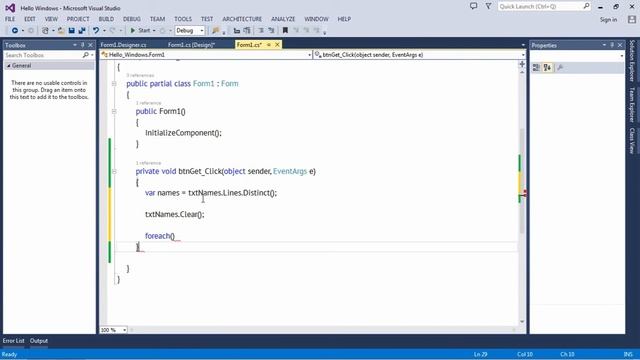The width and height of the screenshot is (640, 360).
Task: Open the PROJECT menu
Action: 78,19
